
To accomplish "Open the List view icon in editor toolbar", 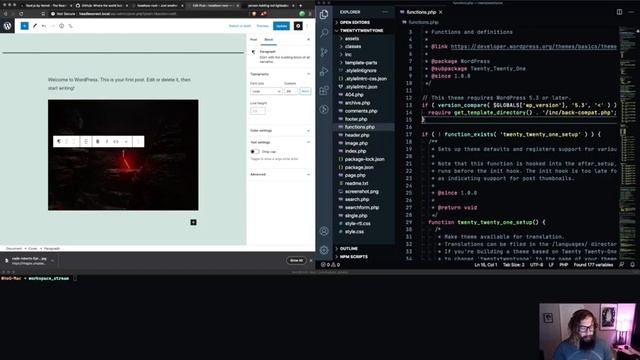I will pos(71,26).
